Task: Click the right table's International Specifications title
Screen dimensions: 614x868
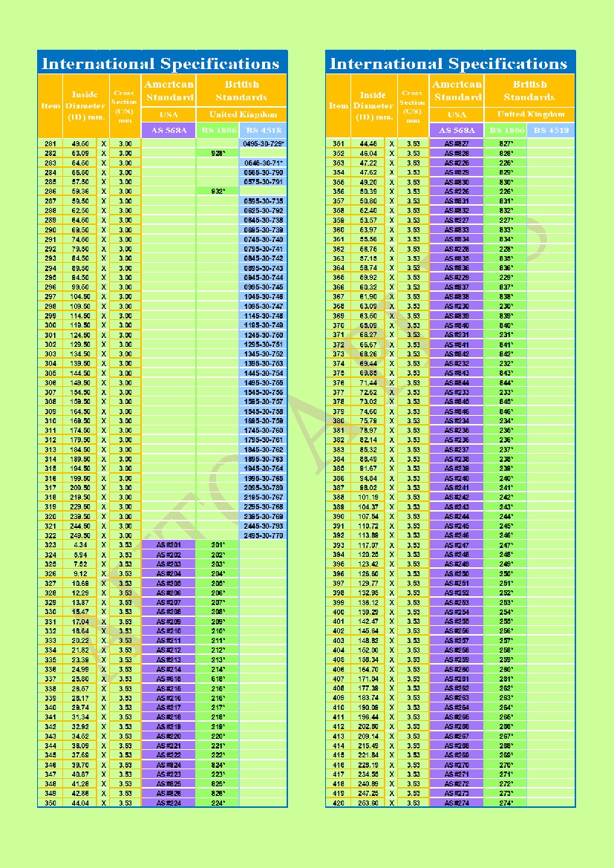Action: [449, 63]
